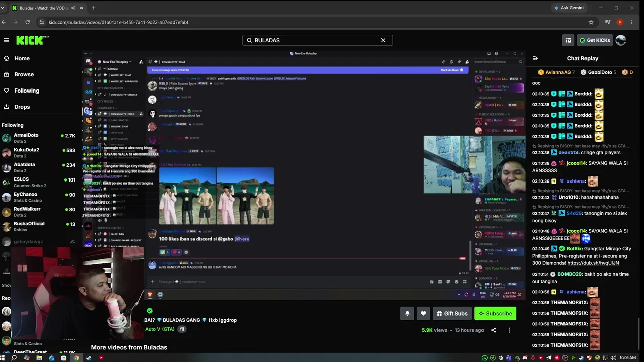Open the browser media controls icon
This screenshot has height=362, width=644.
608,22
